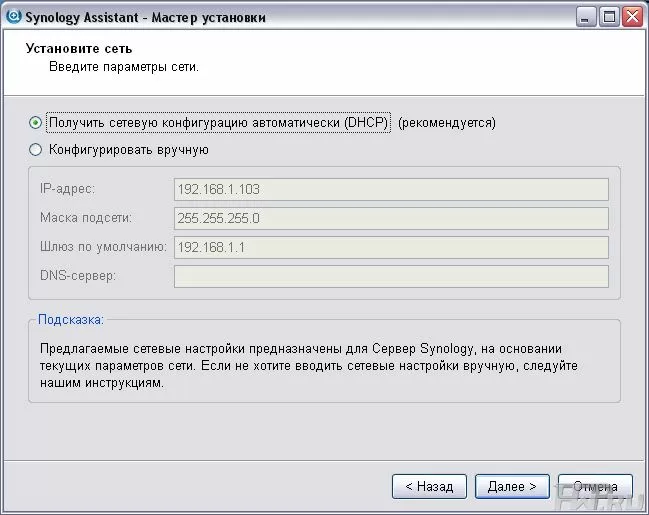This screenshot has width=649, height=515.
Task: Close the setup wizard window
Action: 632,17
